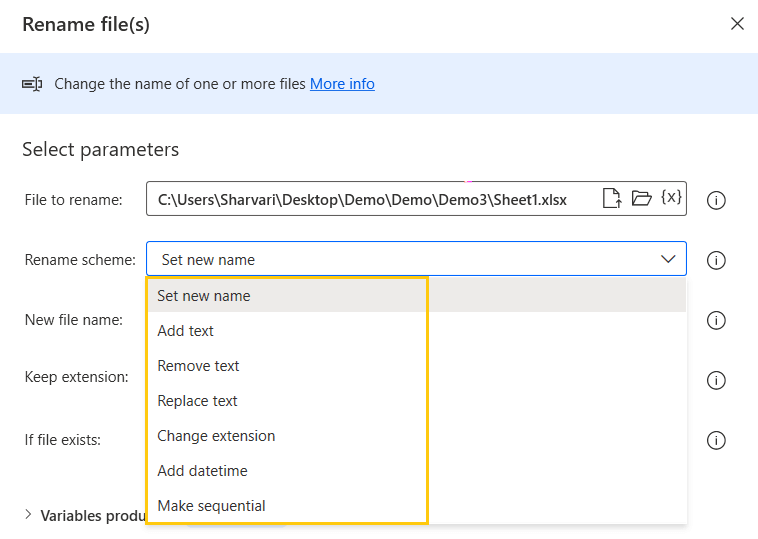Show info for Rename scheme
Image resolution: width=758 pixels, height=539 pixels.
(x=716, y=260)
